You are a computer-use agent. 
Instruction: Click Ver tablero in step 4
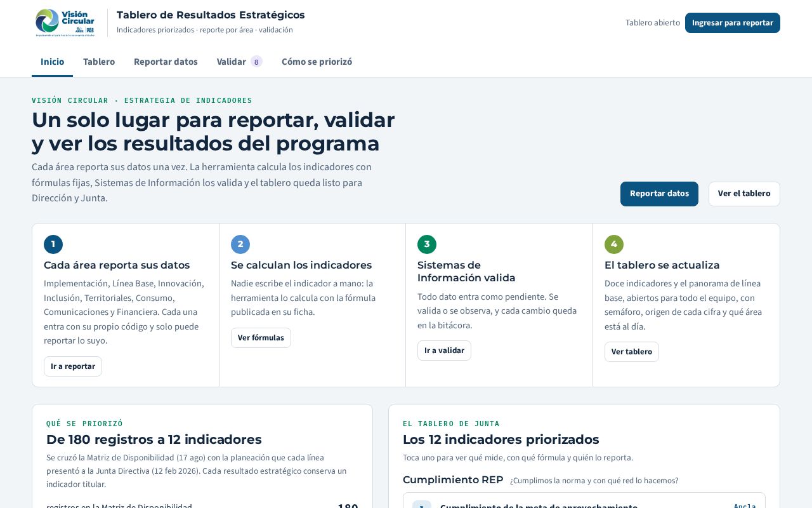[x=632, y=352]
